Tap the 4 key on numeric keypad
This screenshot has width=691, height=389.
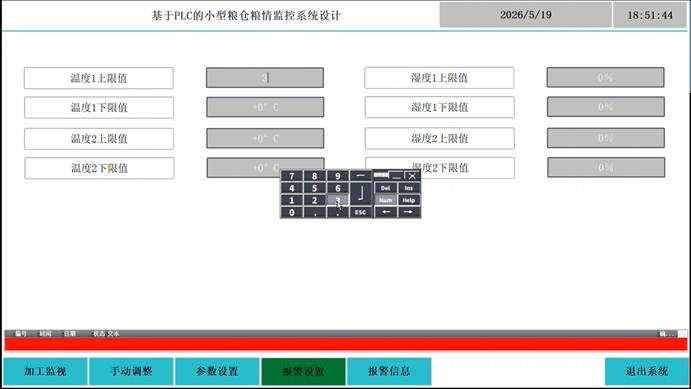pyautogui.click(x=292, y=188)
